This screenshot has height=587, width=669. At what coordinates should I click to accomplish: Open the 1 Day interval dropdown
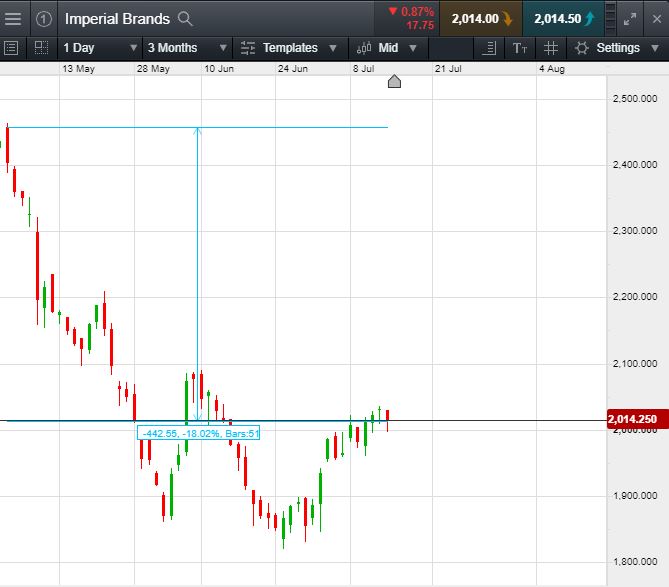(100, 48)
